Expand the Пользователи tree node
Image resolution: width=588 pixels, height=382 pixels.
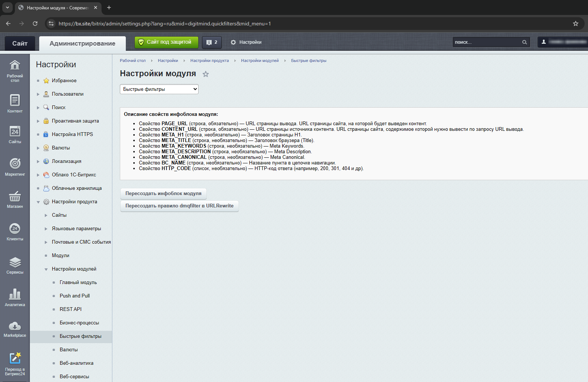coord(38,94)
